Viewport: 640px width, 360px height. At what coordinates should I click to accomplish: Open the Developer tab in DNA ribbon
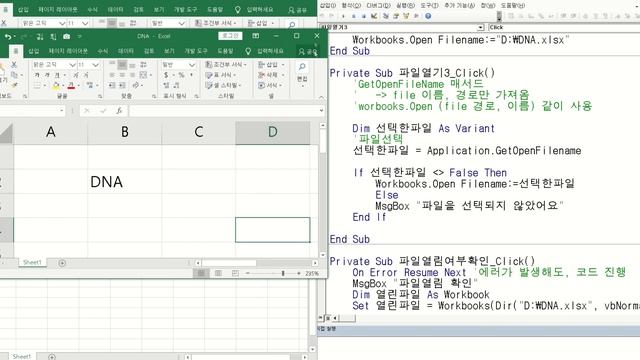click(x=196, y=51)
